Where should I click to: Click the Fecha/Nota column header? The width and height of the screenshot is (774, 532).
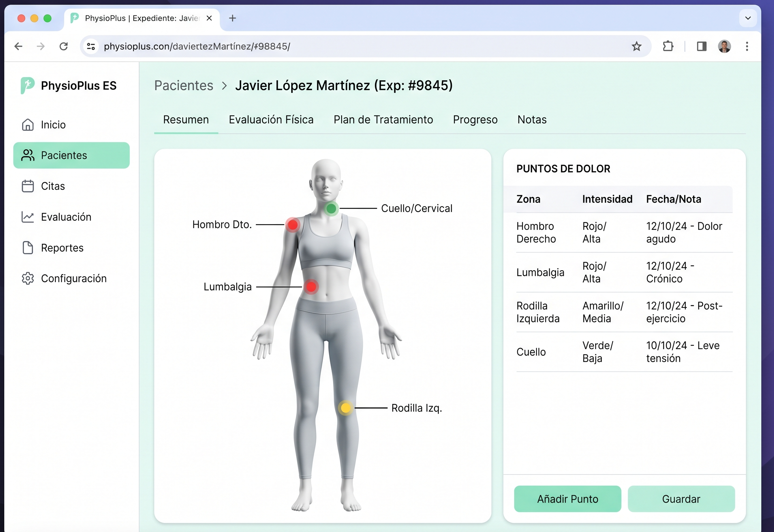coord(673,199)
